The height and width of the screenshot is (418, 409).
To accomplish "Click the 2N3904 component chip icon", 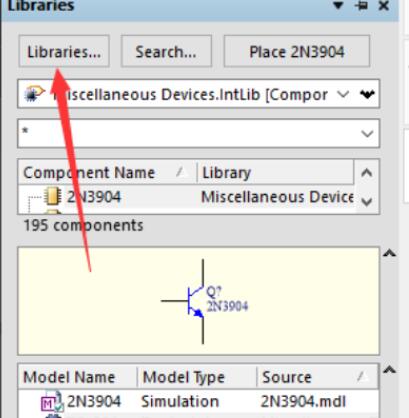I will [x=52, y=196].
